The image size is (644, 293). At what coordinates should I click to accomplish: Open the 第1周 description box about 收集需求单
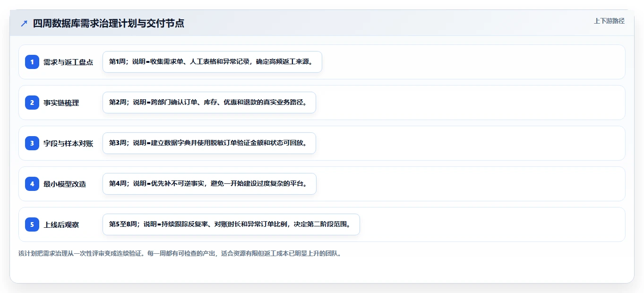[x=212, y=62]
